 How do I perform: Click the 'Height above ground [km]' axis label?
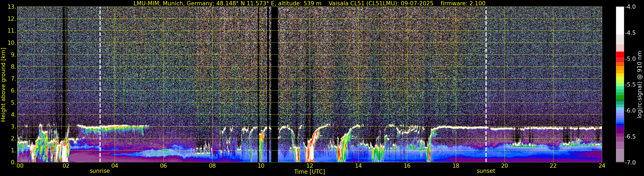click(3, 85)
